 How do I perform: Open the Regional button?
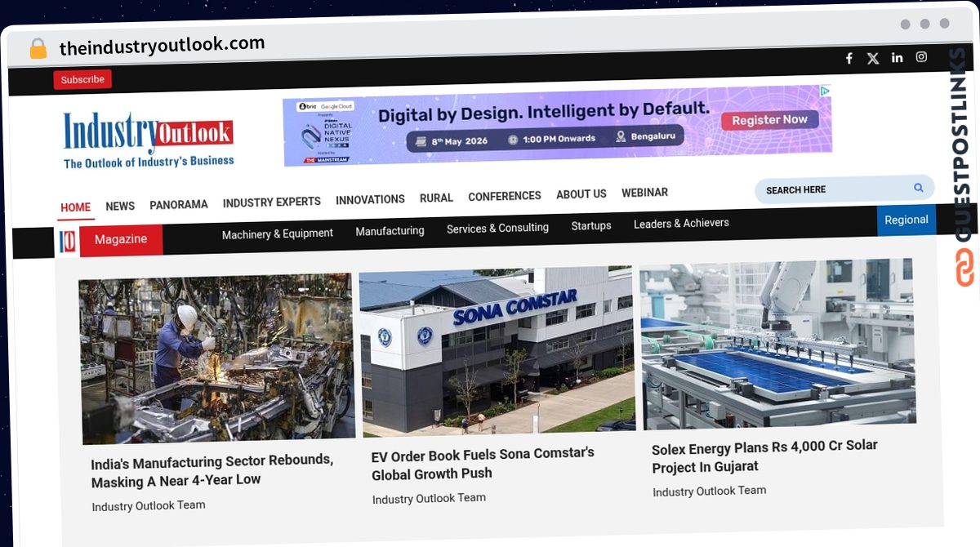pos(906,220)
